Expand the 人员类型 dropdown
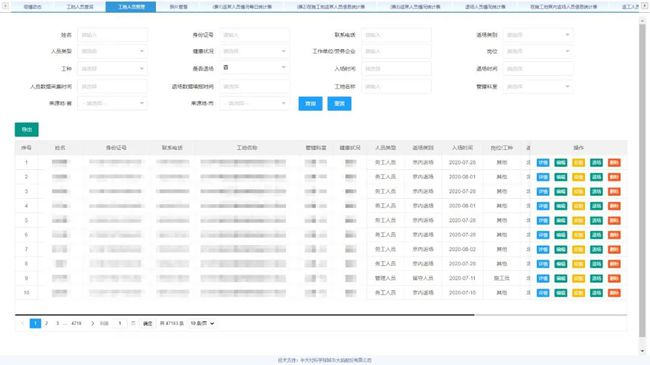The image size is (650, 365). click(112, 51)
